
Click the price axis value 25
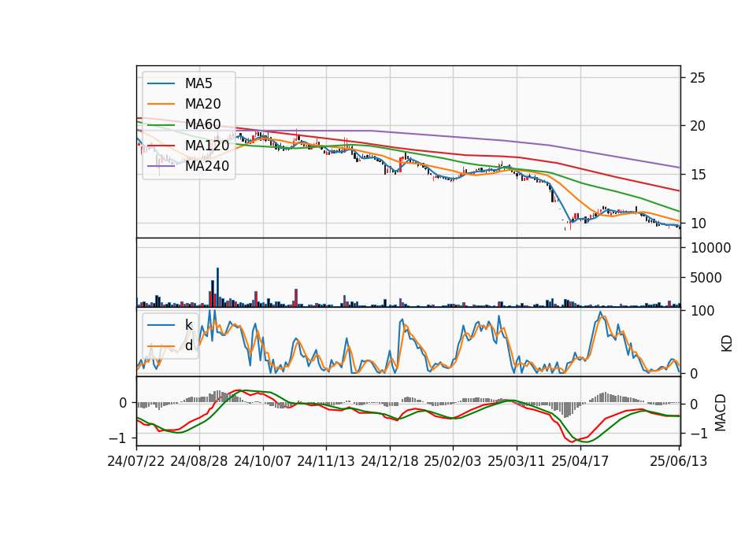[x=697, y=78]
